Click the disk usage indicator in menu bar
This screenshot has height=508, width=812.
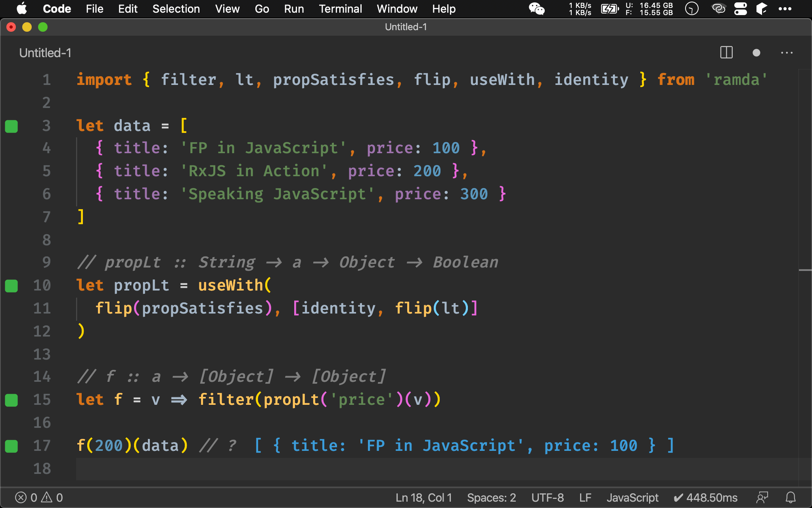[x=649, y=9]
